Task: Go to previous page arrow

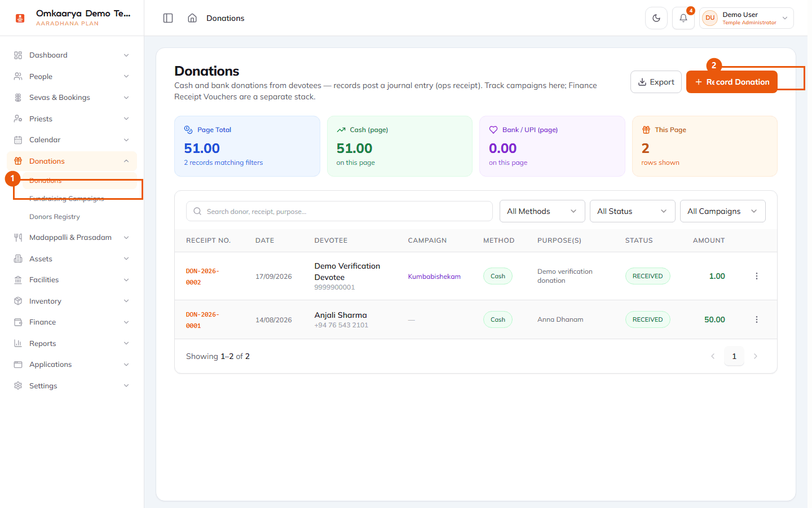Action: pos(713,356)
